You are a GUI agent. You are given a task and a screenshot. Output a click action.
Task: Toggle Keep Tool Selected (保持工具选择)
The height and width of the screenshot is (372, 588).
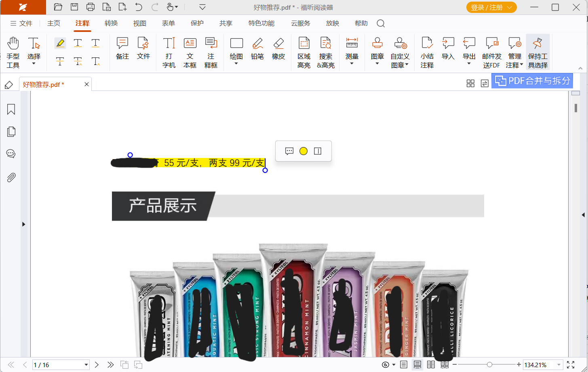(538, 53)
